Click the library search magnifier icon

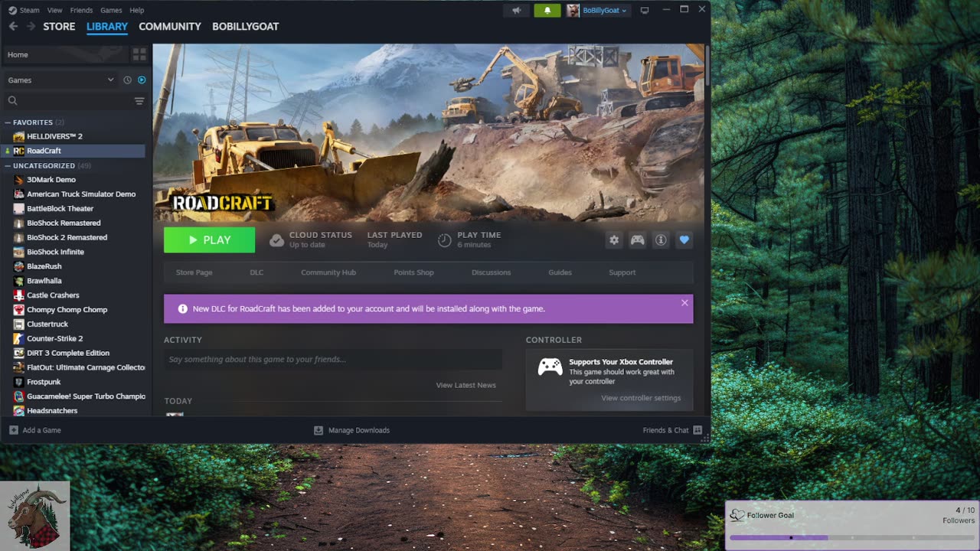coord(12,100)
